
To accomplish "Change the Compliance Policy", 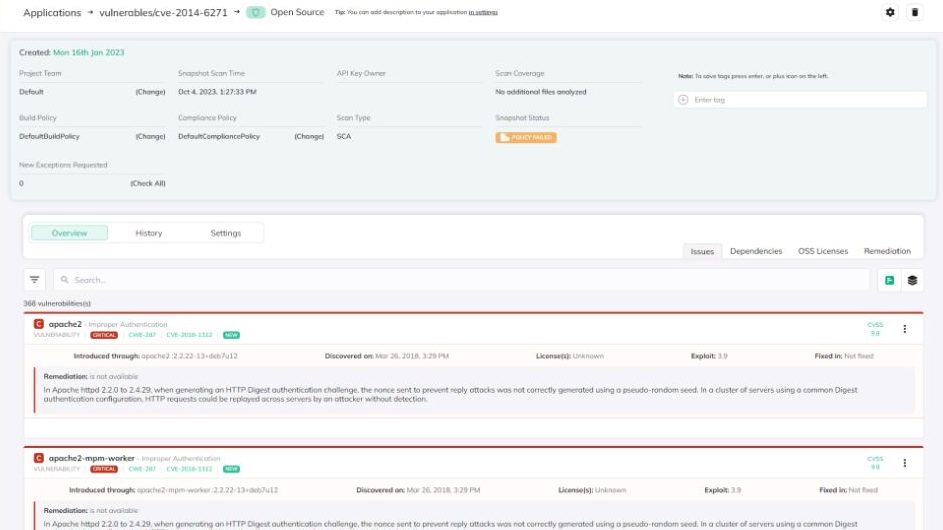I will pyautogui.click(x=309, y=136).
